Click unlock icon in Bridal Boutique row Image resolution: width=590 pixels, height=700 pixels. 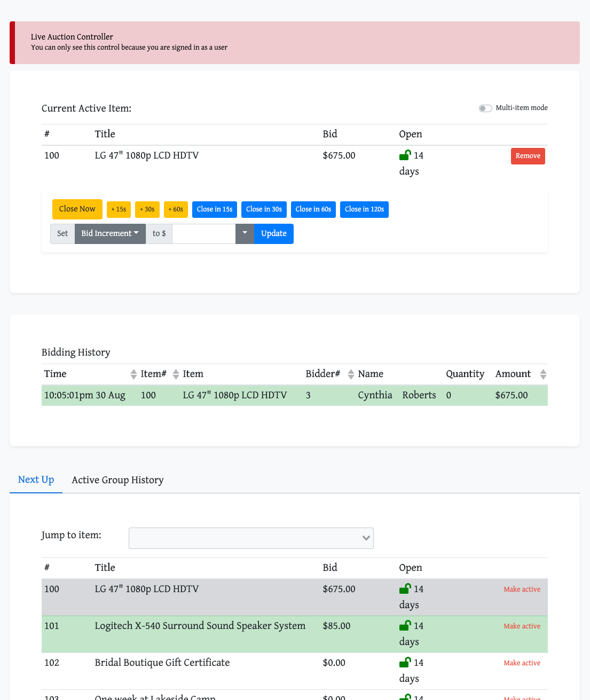[405, 663]
